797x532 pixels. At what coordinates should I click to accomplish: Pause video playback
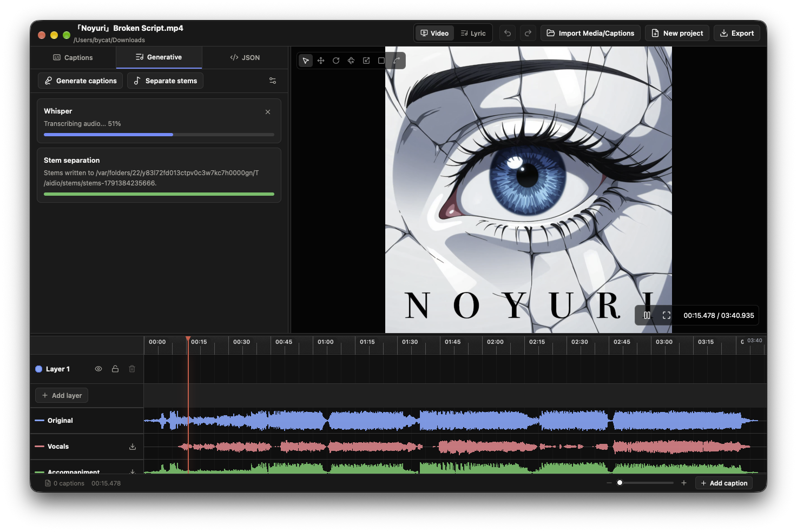pos(647,315)
